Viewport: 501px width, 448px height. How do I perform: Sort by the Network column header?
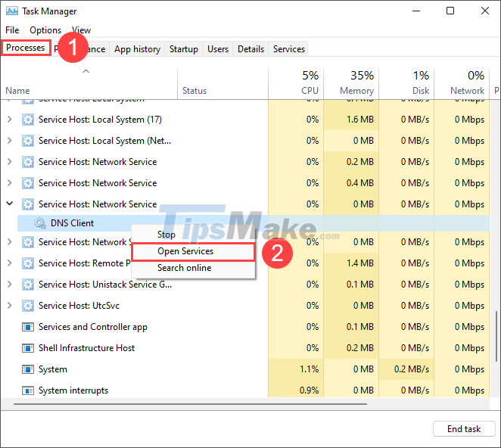pyautogui.click(x=462, y=83)
